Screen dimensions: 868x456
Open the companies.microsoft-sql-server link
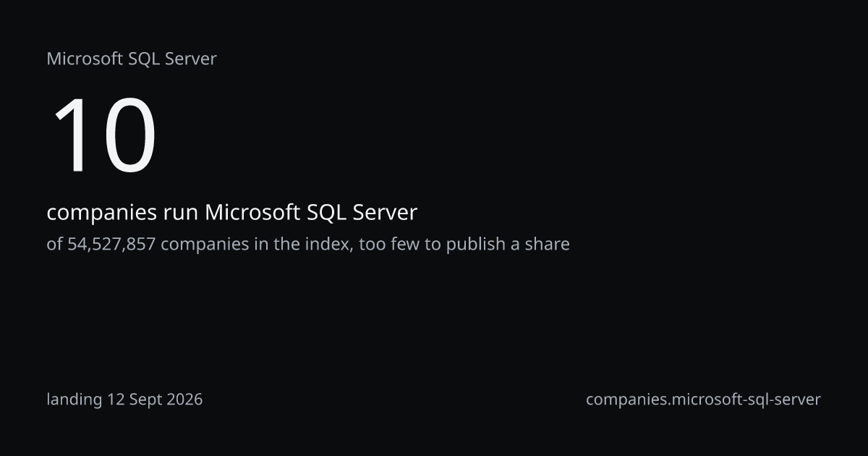[703, 400]
